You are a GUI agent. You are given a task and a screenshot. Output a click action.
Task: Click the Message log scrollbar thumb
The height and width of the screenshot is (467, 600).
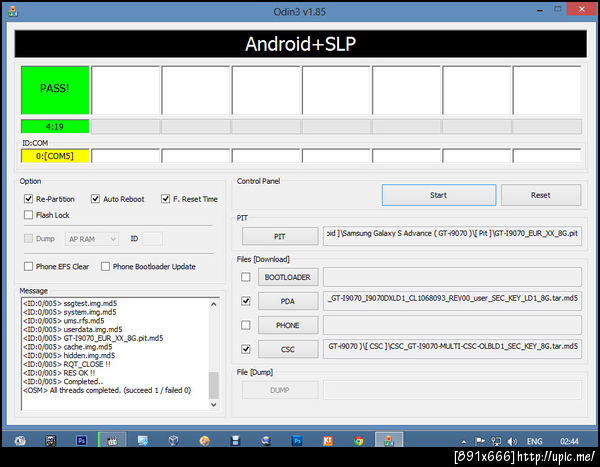(214, 385)
